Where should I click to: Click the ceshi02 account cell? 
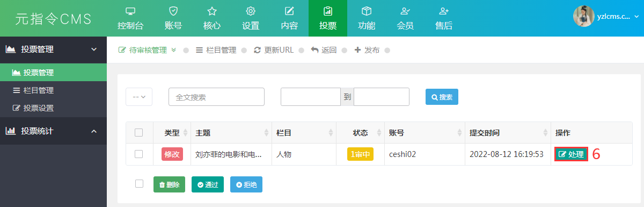point(403,154)
